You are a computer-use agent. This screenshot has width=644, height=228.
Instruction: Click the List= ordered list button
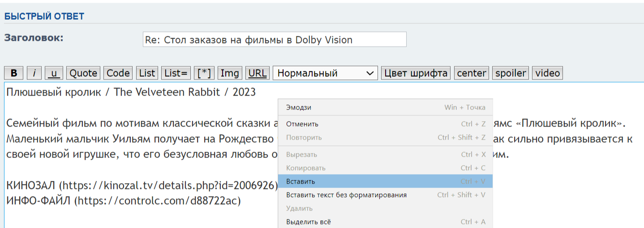(176, 73)
